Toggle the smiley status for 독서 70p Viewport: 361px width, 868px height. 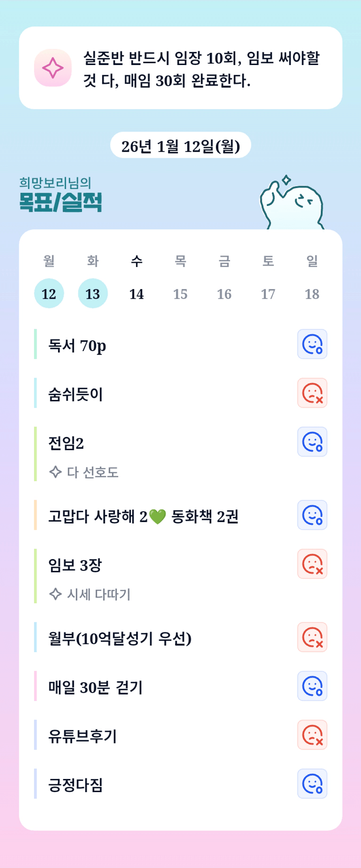[312, 344]
